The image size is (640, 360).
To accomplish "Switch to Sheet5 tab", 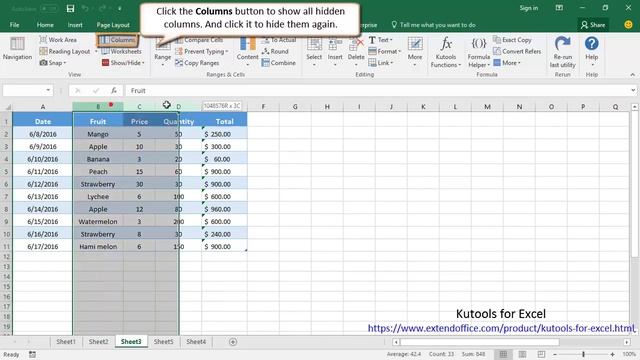I will [x=163, y=342].
